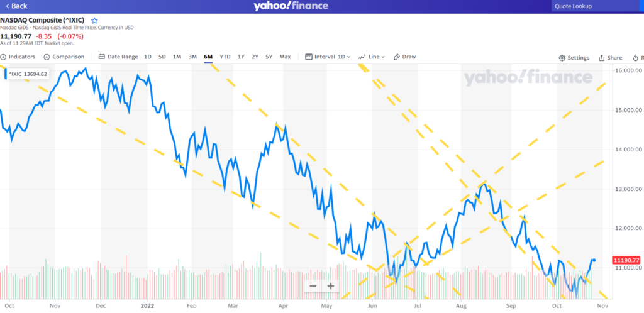Zoom out with the minus button
This screenshot has height=313, width=644.
click(313, 286)
